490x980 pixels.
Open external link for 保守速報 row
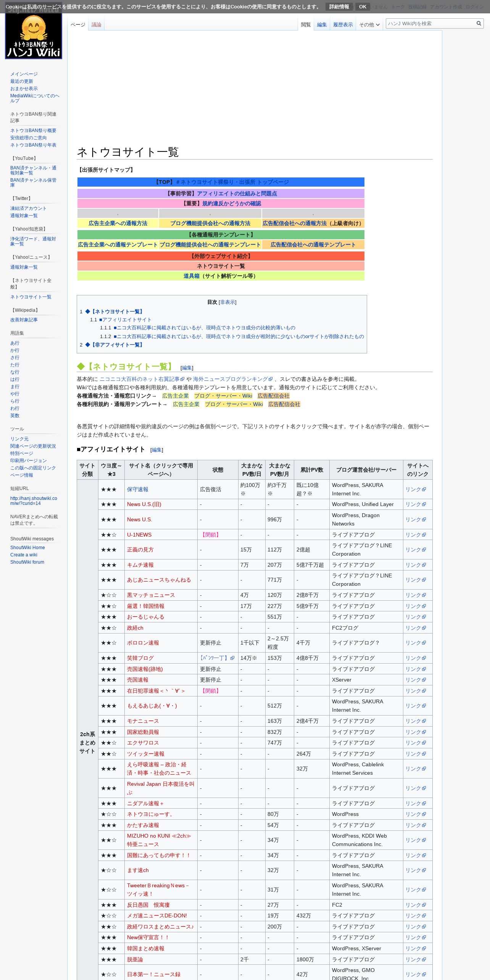tap(416, 489)
